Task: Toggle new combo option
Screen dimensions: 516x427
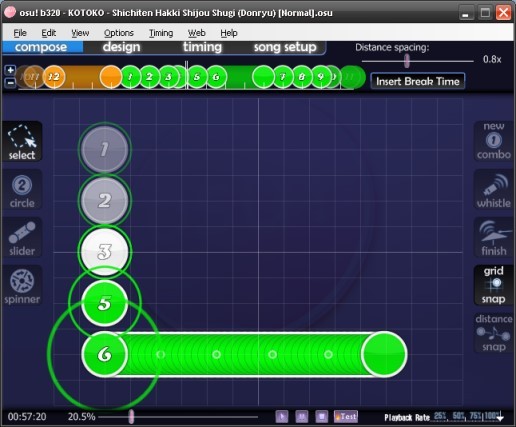Action: [494, 141]
